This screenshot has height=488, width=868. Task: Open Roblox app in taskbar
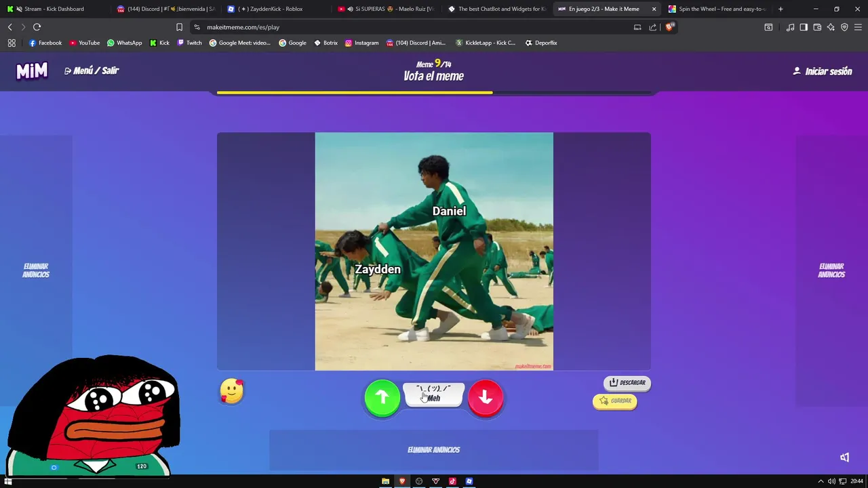click(x=469, y=481)
